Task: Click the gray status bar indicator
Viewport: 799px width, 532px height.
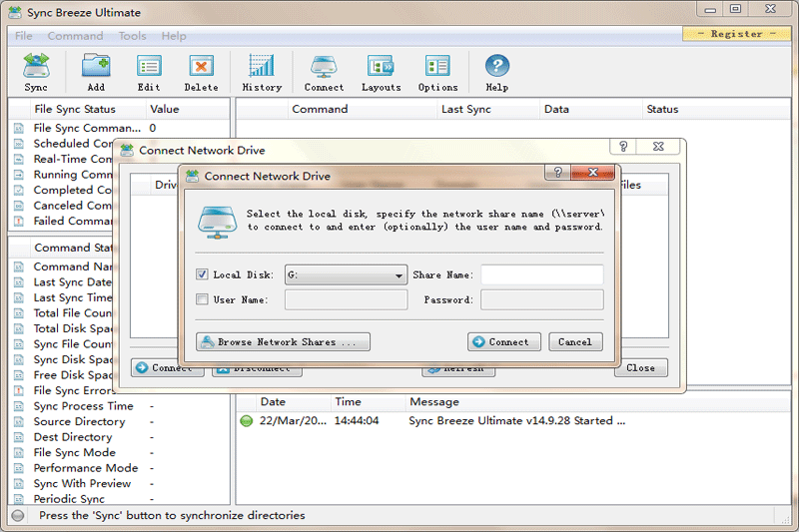Action: point(18,515)
